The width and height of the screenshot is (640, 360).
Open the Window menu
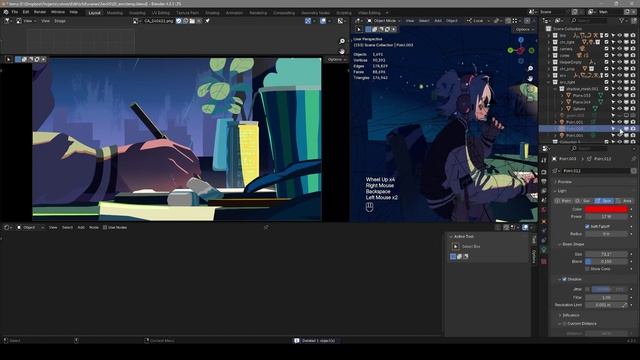click(58, 12)
